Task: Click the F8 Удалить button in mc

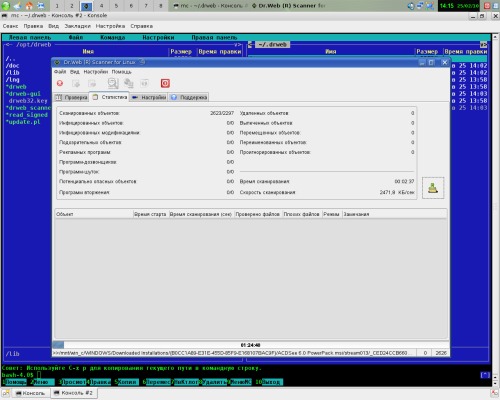Action: click(x=213, y=382)
